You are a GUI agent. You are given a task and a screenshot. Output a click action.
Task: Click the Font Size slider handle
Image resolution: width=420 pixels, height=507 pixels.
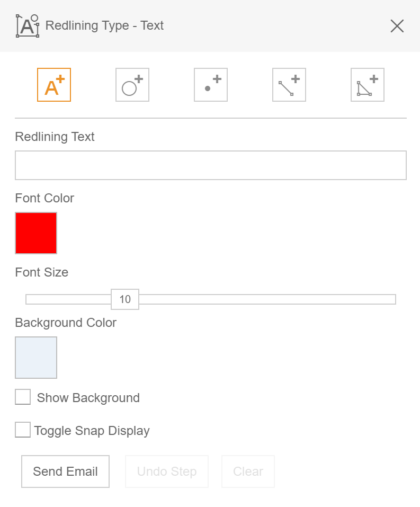(125, 299)
